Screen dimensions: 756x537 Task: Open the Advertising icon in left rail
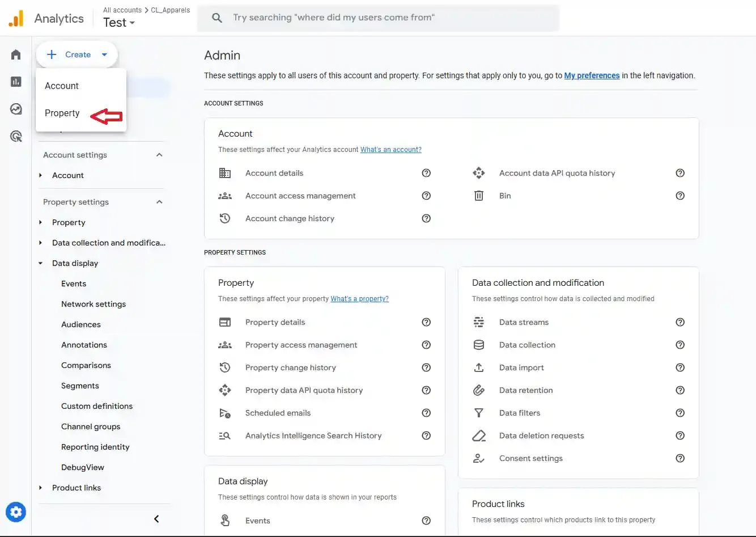[16, 136]
